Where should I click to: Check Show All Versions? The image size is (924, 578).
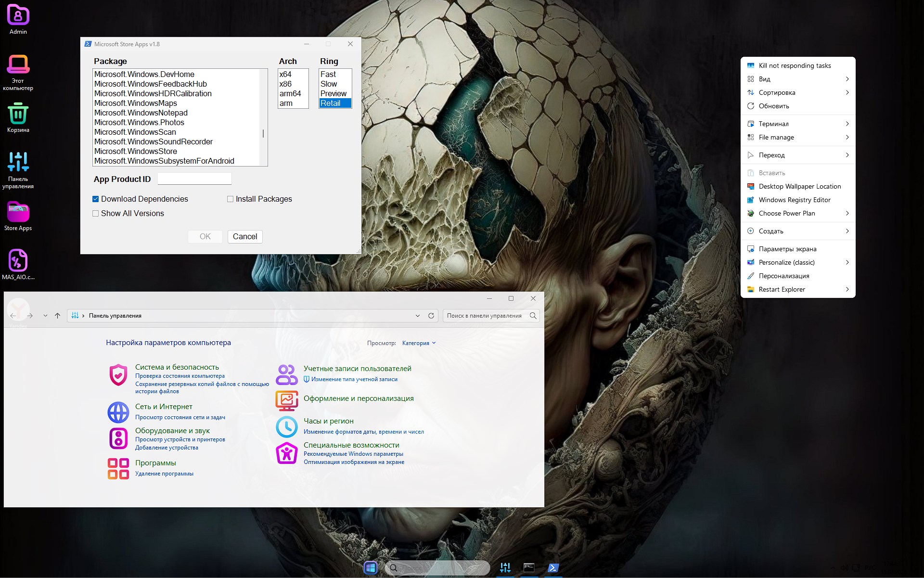tap(96, 213)
